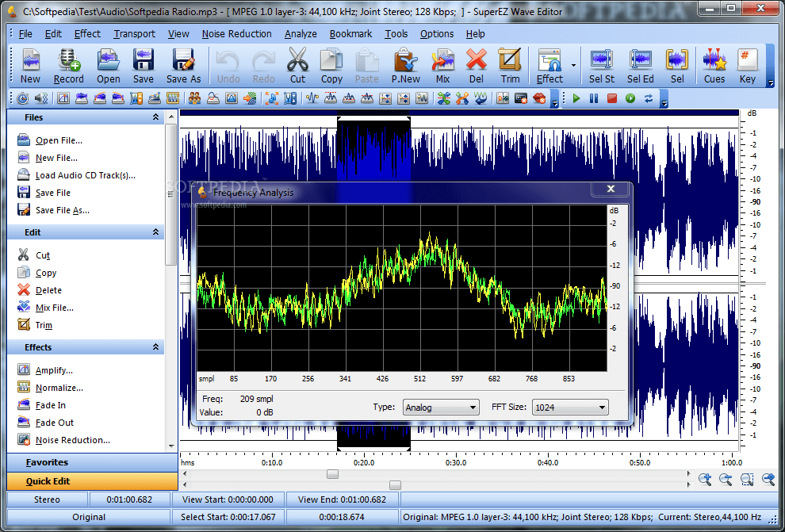Select the Trim toolbar icon
Screen dimensions: 785x532
click(x=510, y=66)
